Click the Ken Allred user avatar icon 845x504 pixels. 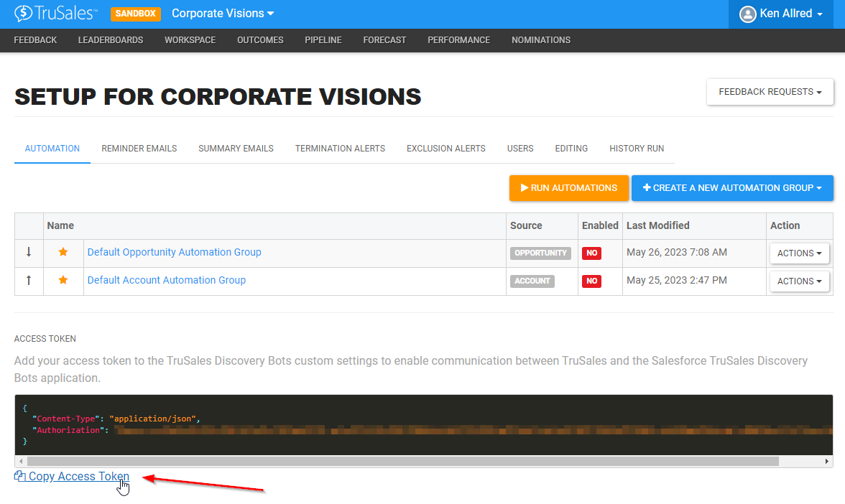click(747, 14)
